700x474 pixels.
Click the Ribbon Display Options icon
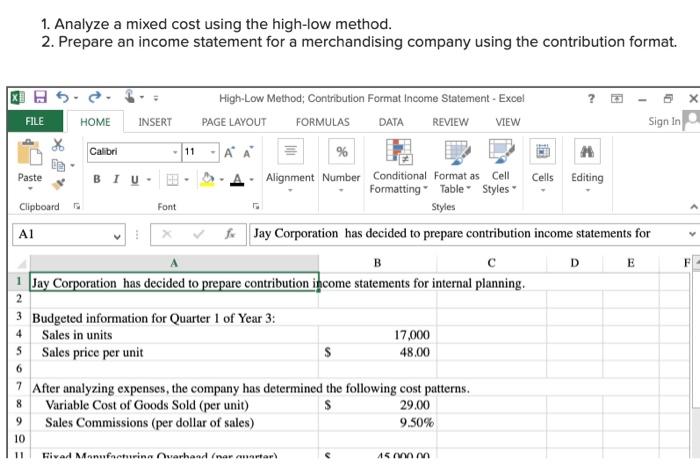pos(617,98)
